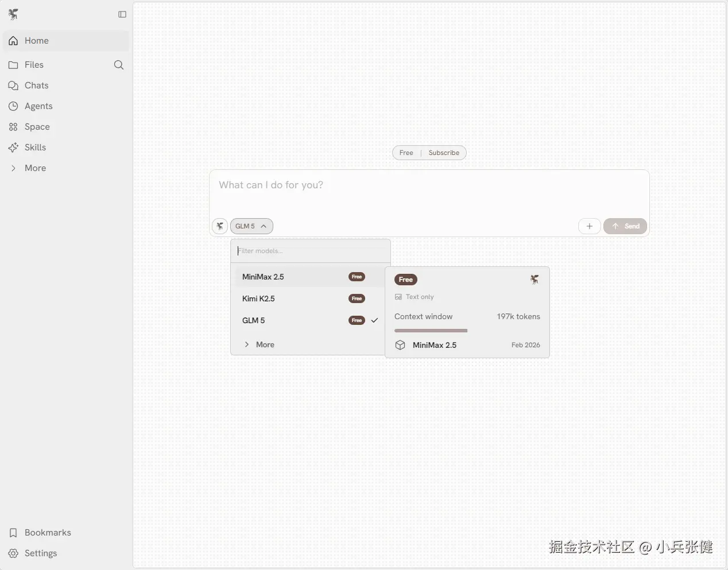Click the context window progress bar
The image size is (728, 570).
tap(431, 331)
